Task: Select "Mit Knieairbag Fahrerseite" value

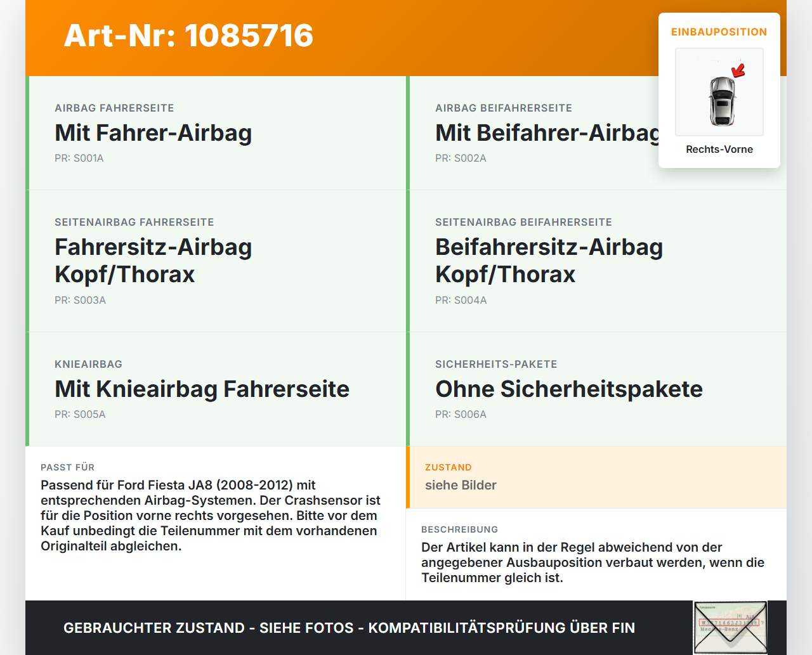Action: pyautogui.click(x=202, y=389)
